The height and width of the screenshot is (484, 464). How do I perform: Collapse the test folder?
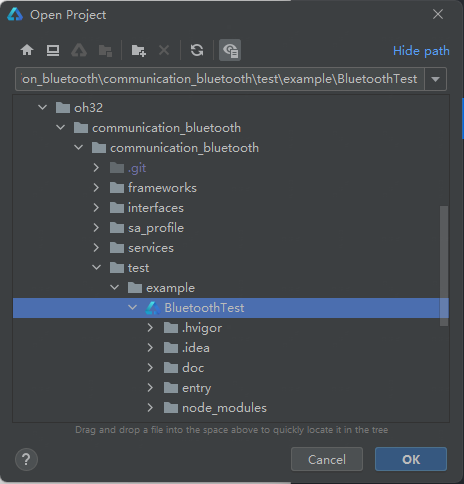(96, 268)
